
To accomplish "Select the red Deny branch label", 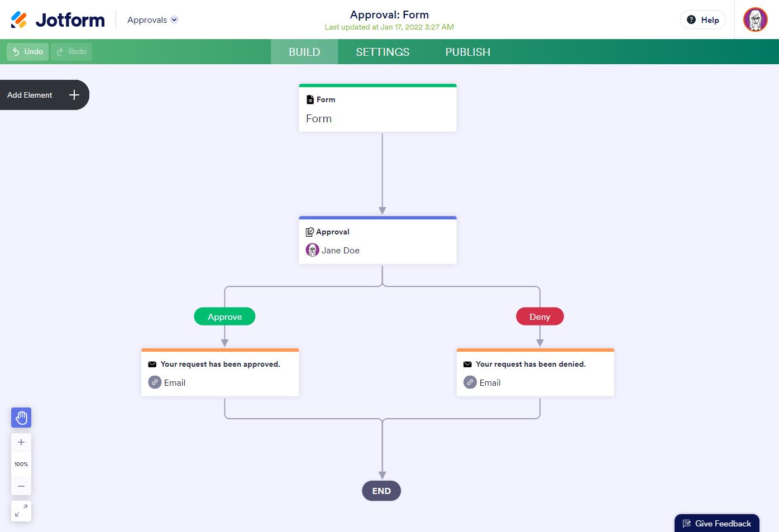I will click(x=539, y=317).
